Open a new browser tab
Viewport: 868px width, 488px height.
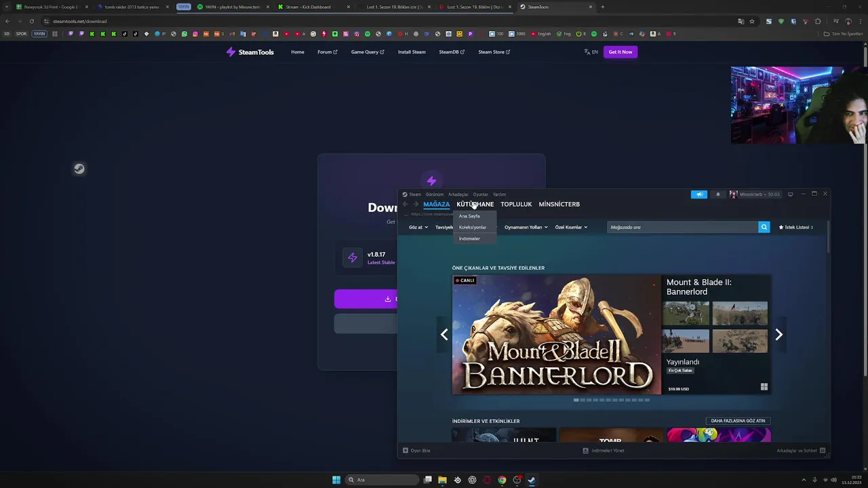[x=603, y=7]
